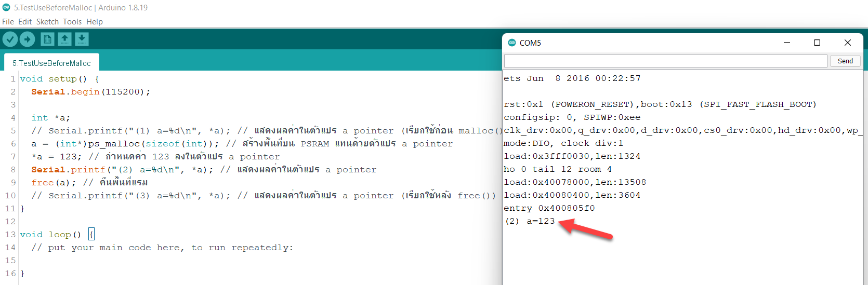Image resolution: width=868 pixels, height=285 pixels.
Task: Minimize the COM5 serial monitor window
Action: point(787,43)
